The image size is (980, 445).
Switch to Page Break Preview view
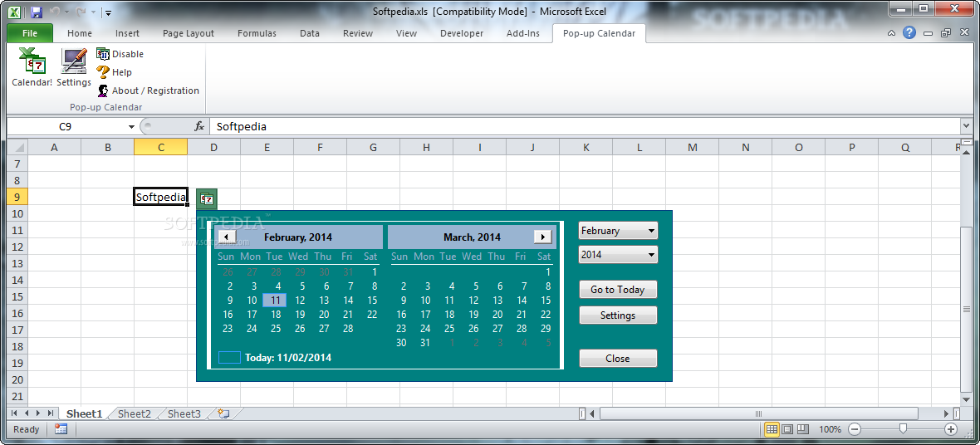(x=803, y=429)
